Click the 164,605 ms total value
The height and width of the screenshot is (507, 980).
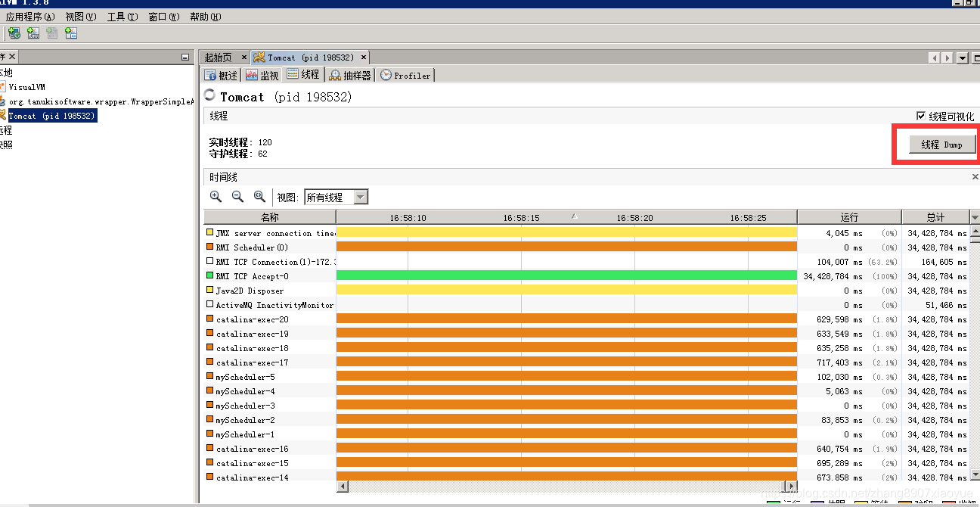944,262
